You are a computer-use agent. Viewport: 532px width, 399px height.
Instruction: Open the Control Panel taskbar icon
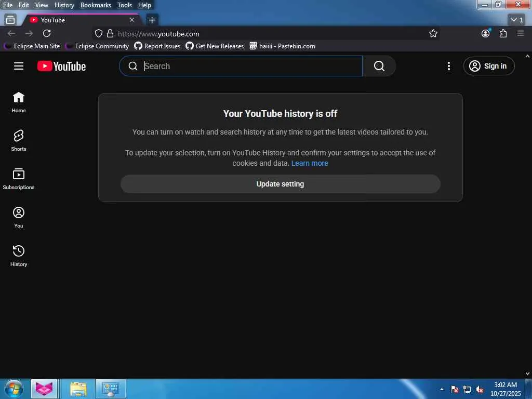click(x=110, y=389)
